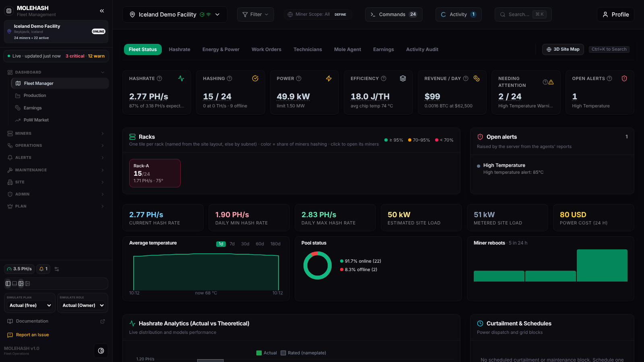Collapse the sidebar with the double-chevron icon

(102, 11)
